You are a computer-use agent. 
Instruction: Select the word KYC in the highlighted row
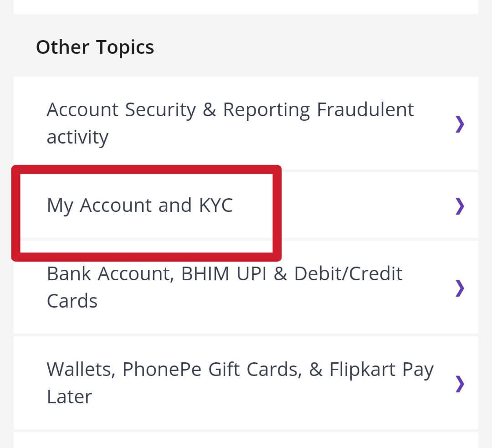(x=215, y=206)
